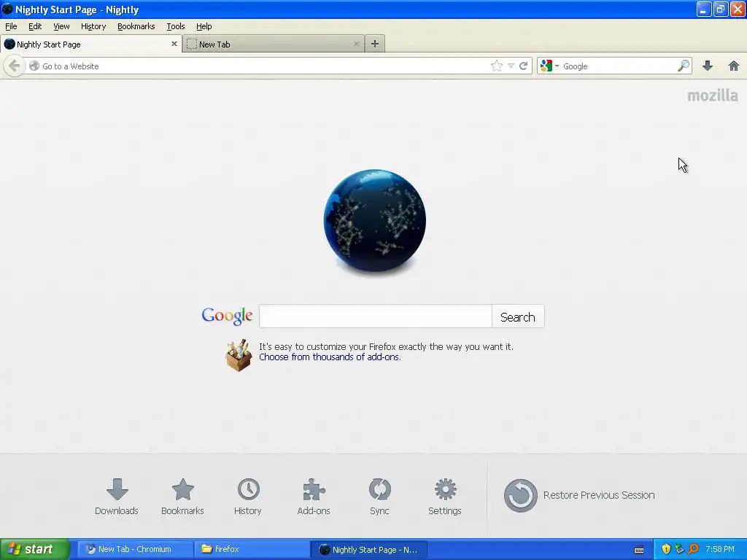This screenshot has width=747, height=560.
Task: Open the File menu
Action: [11, 26]
